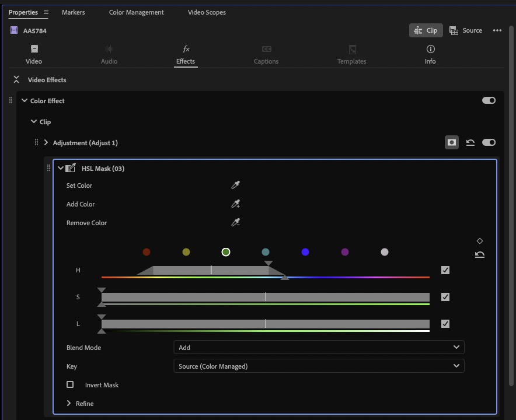The width and height of the screenshot is (516, 420).
Task: Reset the Adjustment (Adjust 1) settings
Action: [470, 142]
